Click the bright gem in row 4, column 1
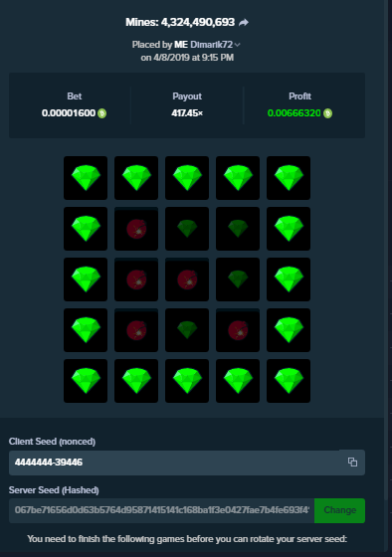This screenshot has width=392, height=557. point(86,330)
